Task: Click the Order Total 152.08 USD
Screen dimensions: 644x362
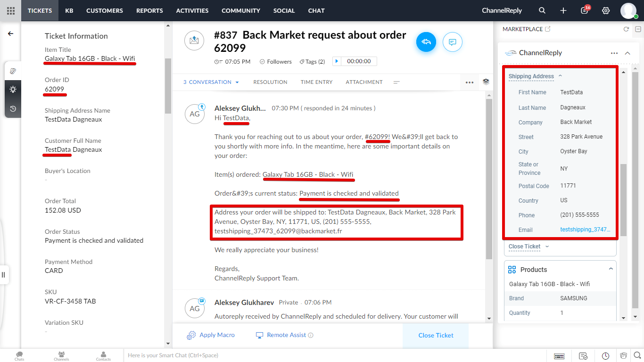Action: 63,210
